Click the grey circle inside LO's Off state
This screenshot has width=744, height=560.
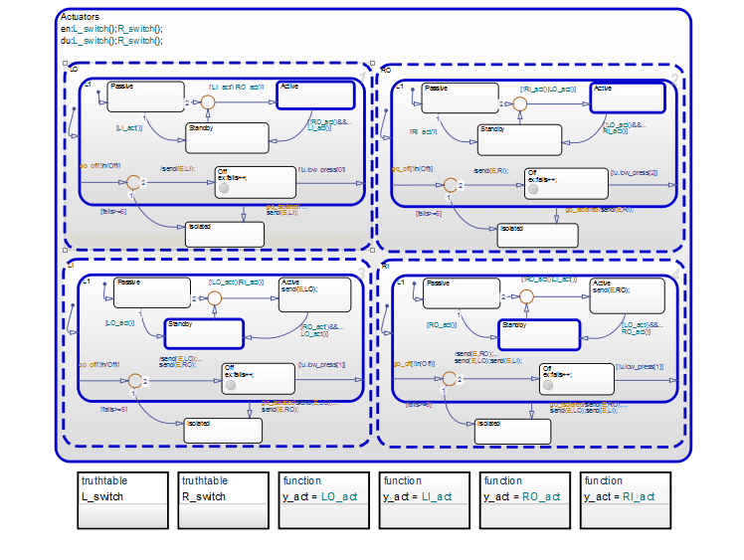click(224, 188)
